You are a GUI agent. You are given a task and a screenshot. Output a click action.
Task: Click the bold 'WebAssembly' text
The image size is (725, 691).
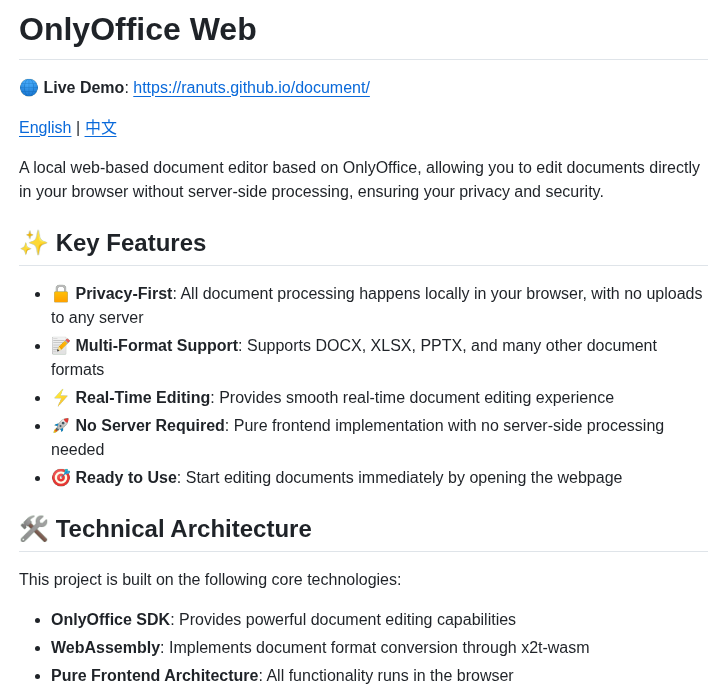coord(105,648)
